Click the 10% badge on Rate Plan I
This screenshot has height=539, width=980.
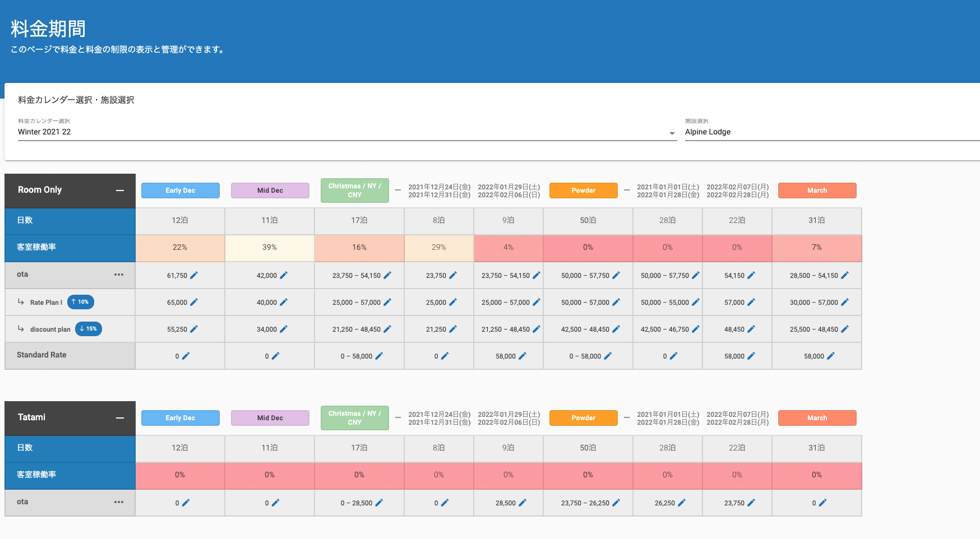(81, 302)
